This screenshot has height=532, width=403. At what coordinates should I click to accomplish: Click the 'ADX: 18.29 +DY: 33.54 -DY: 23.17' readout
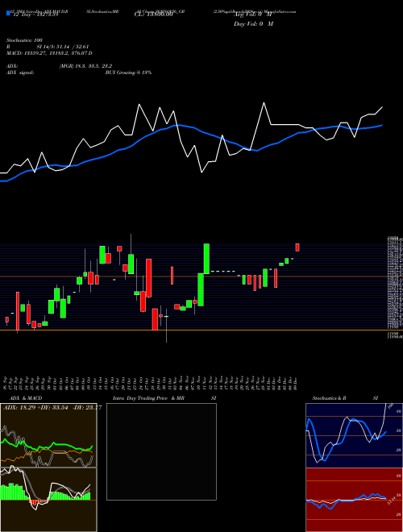click(x=52, y=407)
